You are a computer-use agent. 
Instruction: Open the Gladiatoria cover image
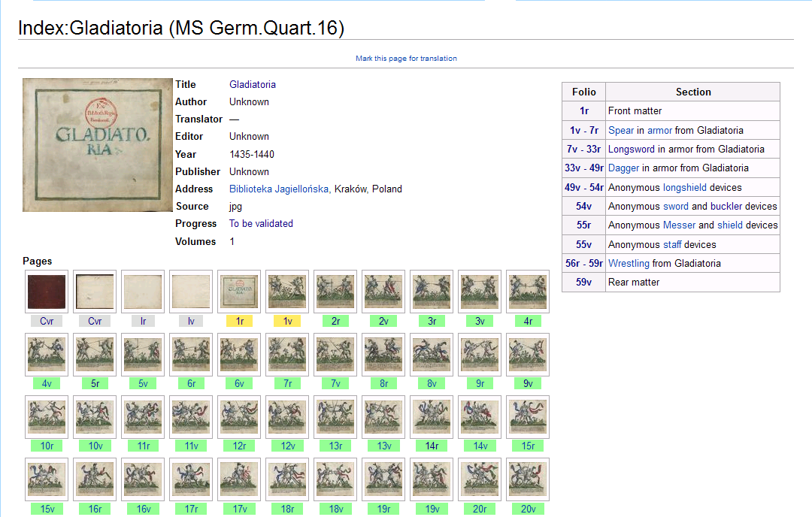tap(97, 145)
